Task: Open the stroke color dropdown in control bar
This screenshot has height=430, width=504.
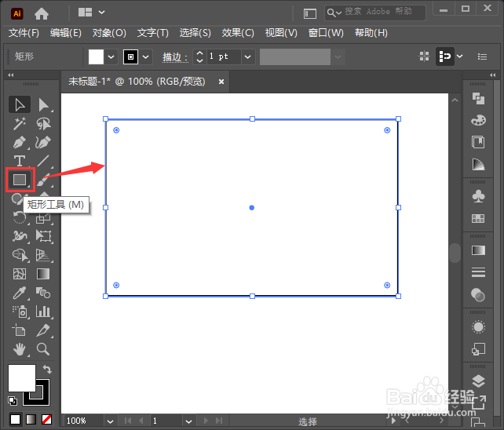Action: click(x=145, y=56)
